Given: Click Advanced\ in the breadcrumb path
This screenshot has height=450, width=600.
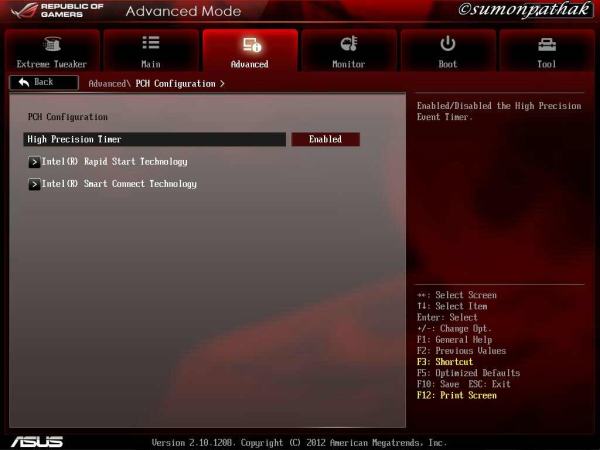Looking at the screenshot, I should (109, 83).
